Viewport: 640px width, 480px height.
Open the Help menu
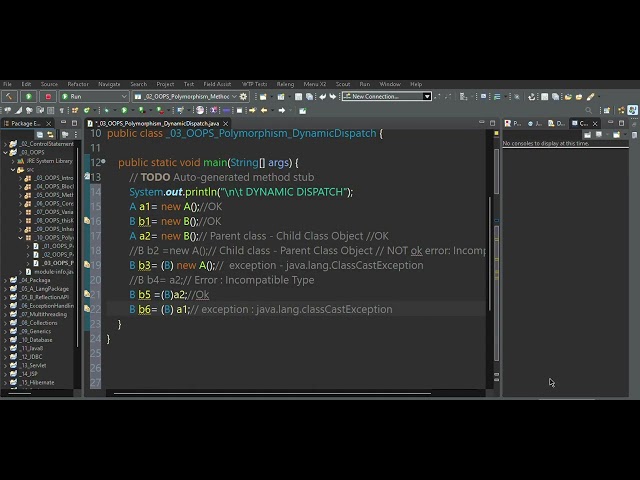pos(416,84)
